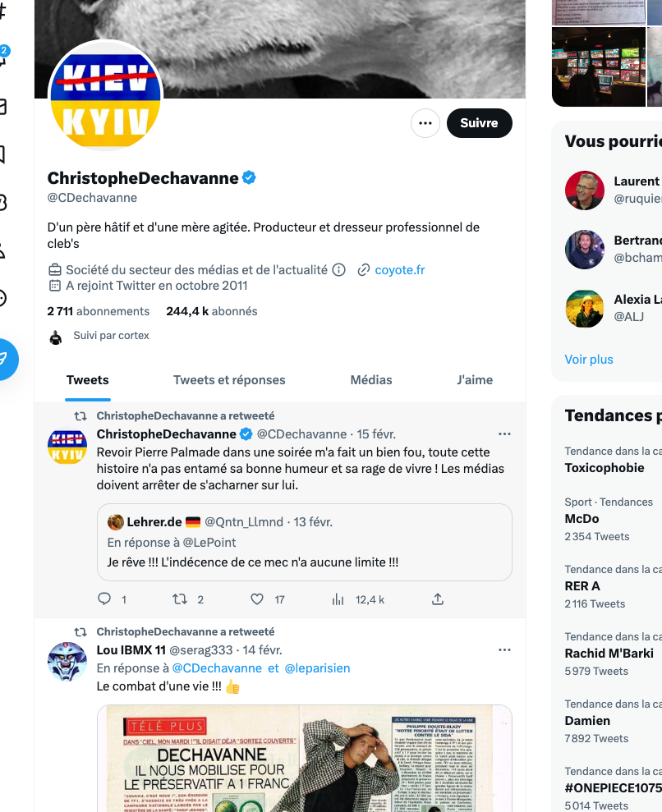Open the Dechavanne magazine image in tweet
This screenshot has width=662, height=812.
point(305,758)
